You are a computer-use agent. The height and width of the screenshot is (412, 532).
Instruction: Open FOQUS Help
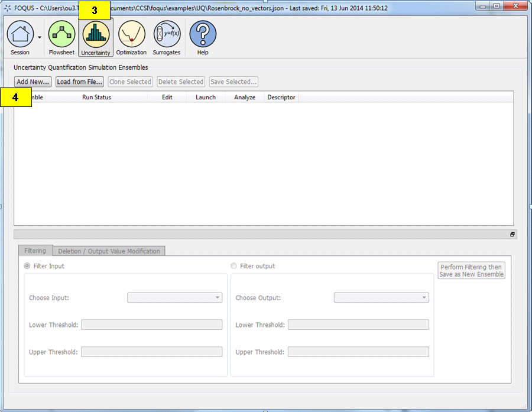coord(203,35)
